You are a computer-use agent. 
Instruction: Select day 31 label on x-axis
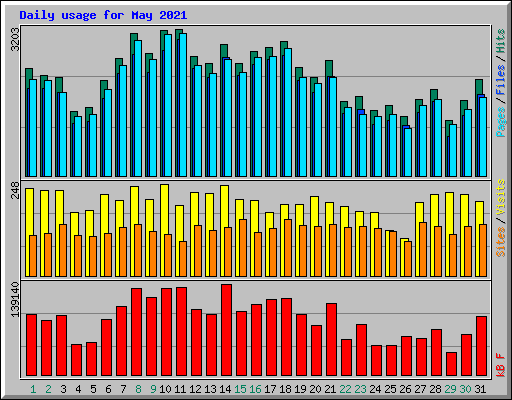pyautogui.click(x=480, y=389)
